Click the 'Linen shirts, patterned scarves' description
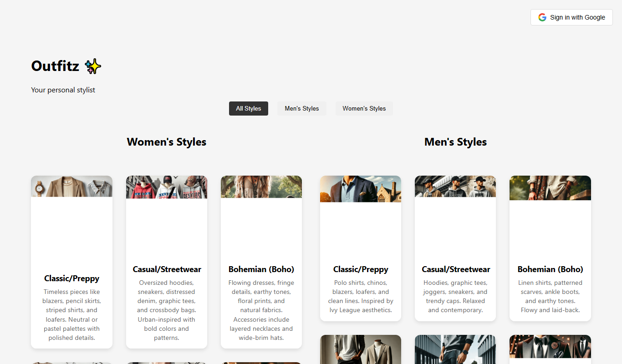Screen dimensions: 622x364 tap(550, 296)
